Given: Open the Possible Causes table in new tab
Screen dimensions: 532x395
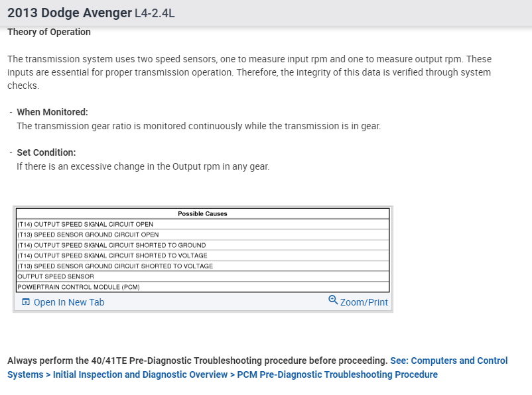Looking at the screenshot, I should (x=68, y=302).
